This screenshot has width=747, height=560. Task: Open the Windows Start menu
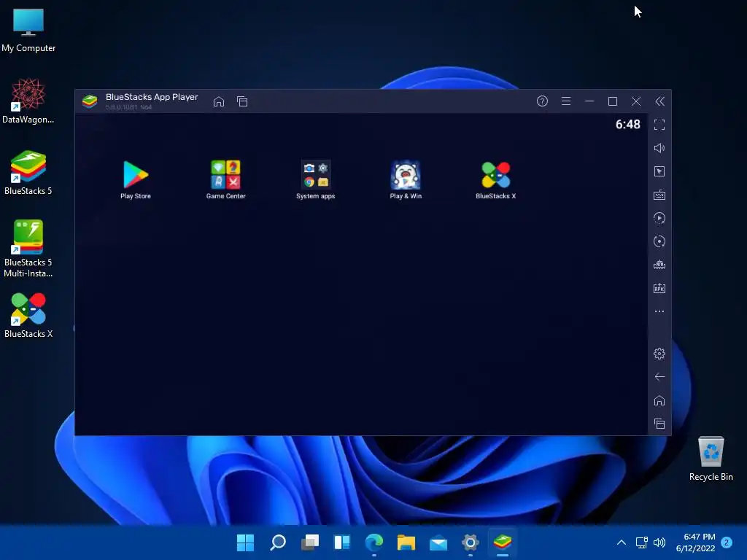pos(245,542)
